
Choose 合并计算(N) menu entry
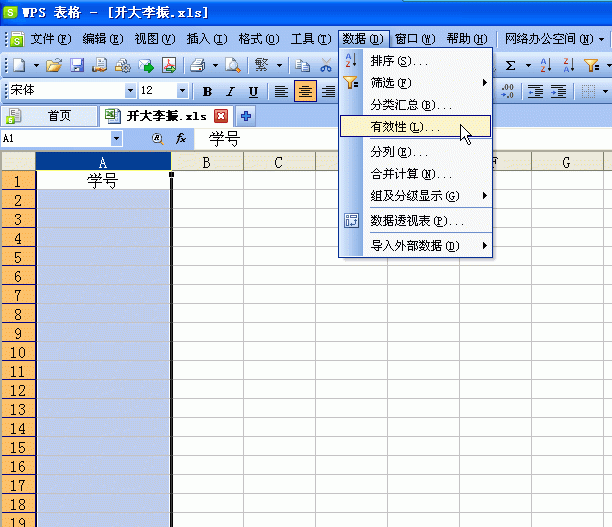click(415, 174)
